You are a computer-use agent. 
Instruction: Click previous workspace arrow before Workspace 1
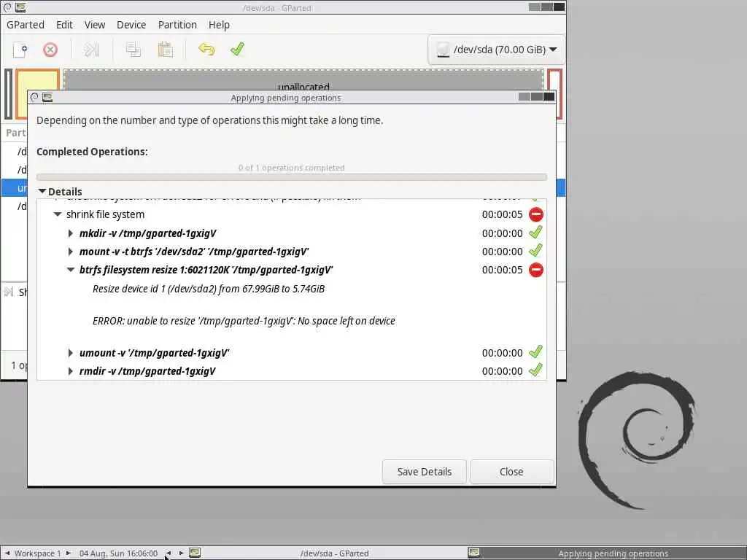tap(7, 553)
